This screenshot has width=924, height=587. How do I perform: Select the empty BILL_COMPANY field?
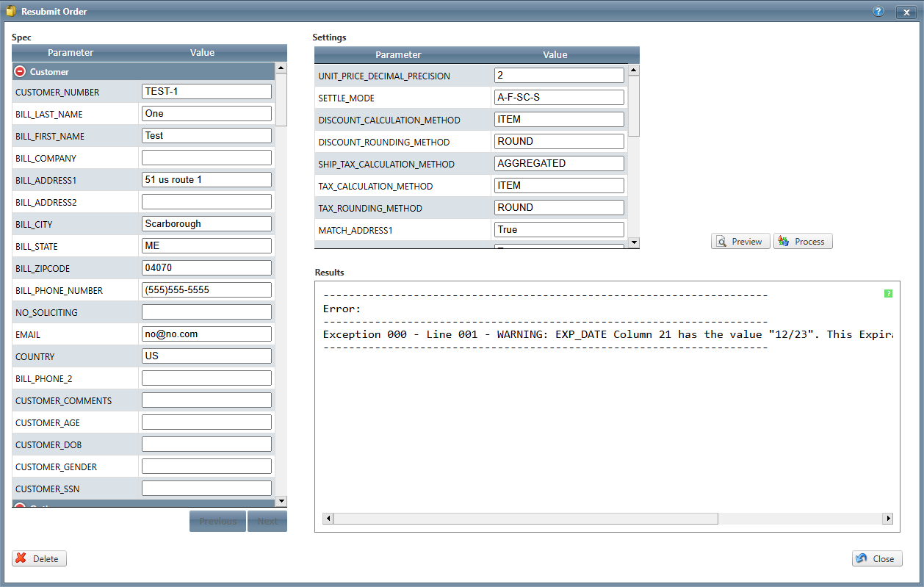(206, 157)
